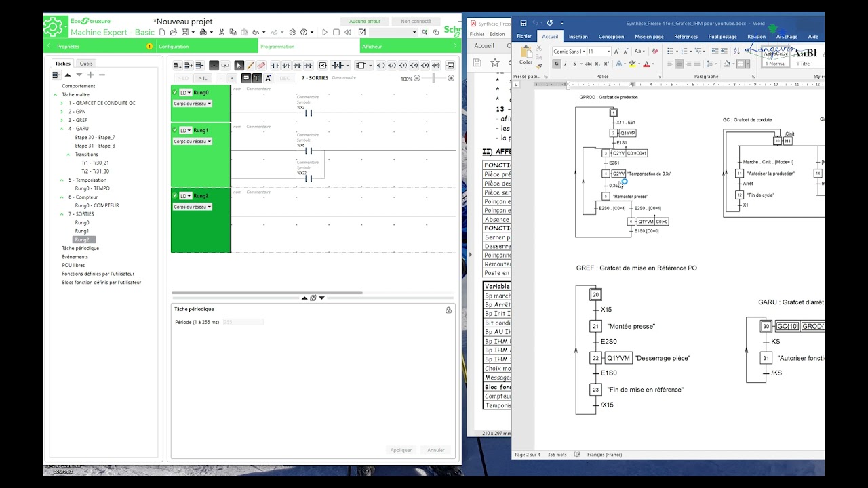Image resolution: width=868 pixels, height=488 pixels.
Task: Insert a normally closed contact
Action: (286, 66)
